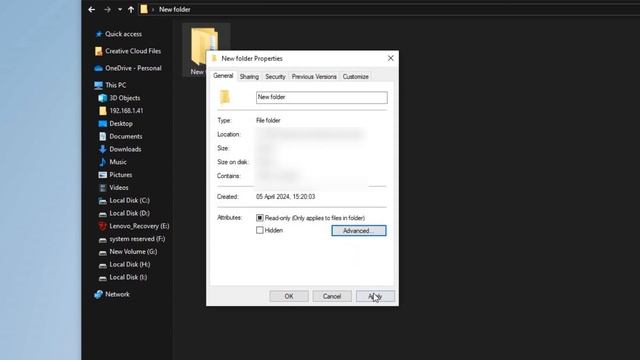Open the Pictures icon in sidebar
Viewport: 640px width, 360px height.
(102, 175)
